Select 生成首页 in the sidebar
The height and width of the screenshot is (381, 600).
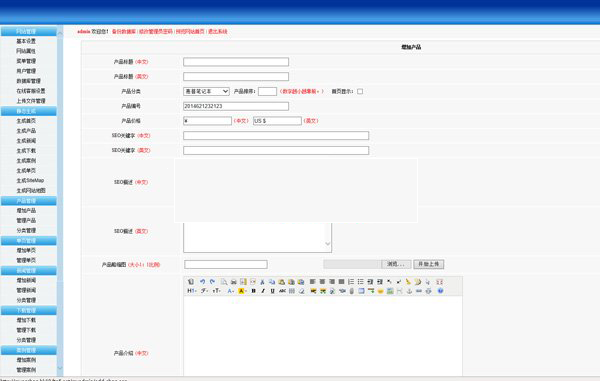click(26, 120)
